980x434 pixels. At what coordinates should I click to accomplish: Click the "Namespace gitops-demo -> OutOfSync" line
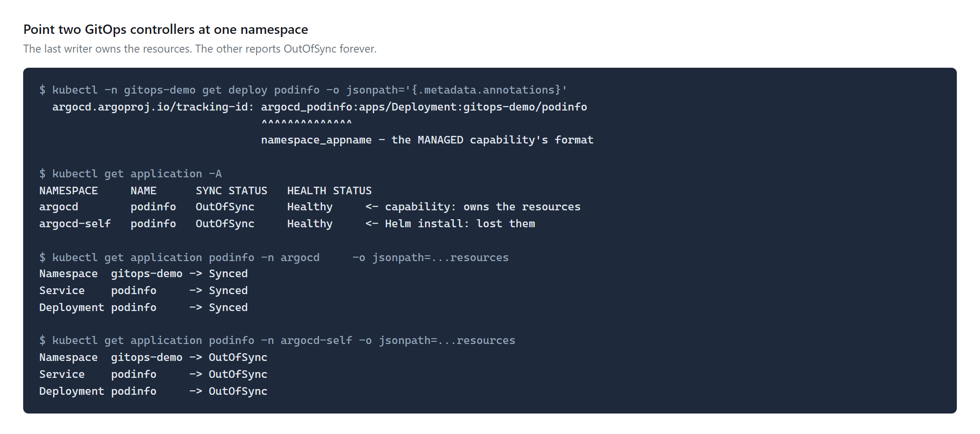point(153,357)
